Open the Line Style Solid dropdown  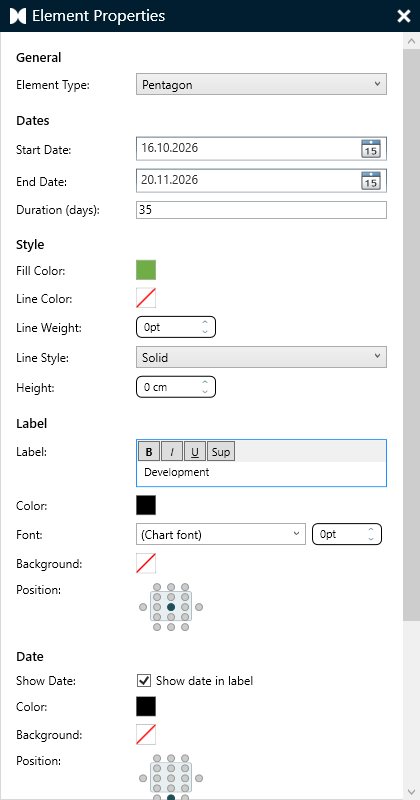[x=261, y=357]
